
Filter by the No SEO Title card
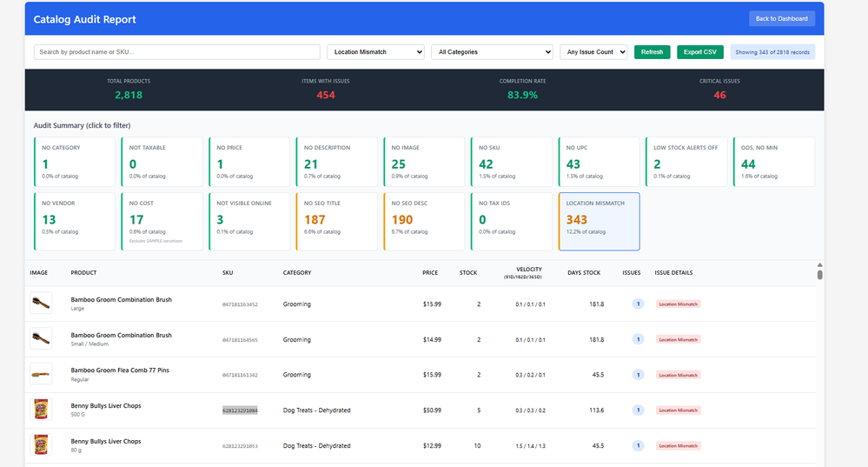336,221
